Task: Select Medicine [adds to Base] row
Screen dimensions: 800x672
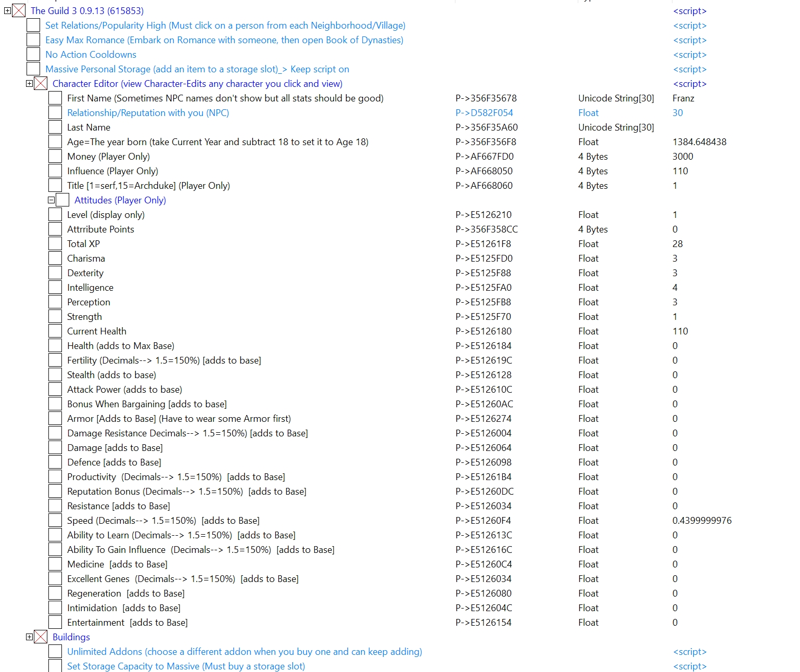Action: pyautogui.click(x=117, y=564)
